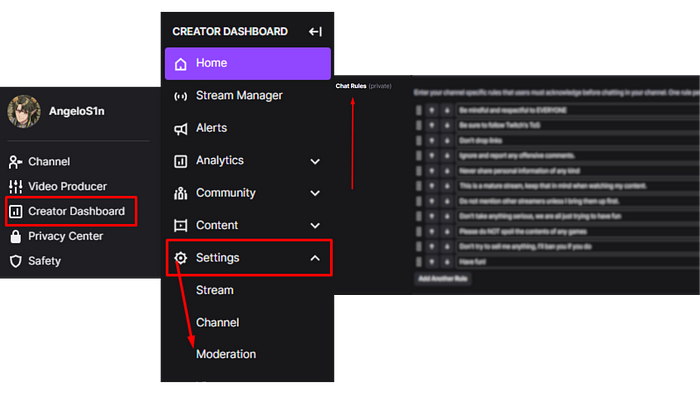Click the Add Another Rule button
Image resolution: width=700 pixels, height=394 pixels.
442,279
